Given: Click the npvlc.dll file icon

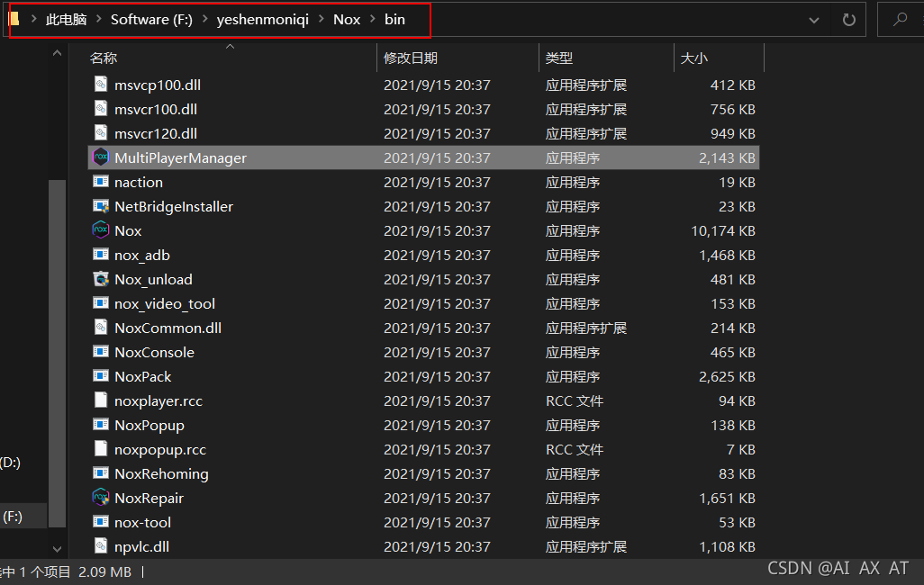Looking at the screenshot, I should [x=101, y=546].
